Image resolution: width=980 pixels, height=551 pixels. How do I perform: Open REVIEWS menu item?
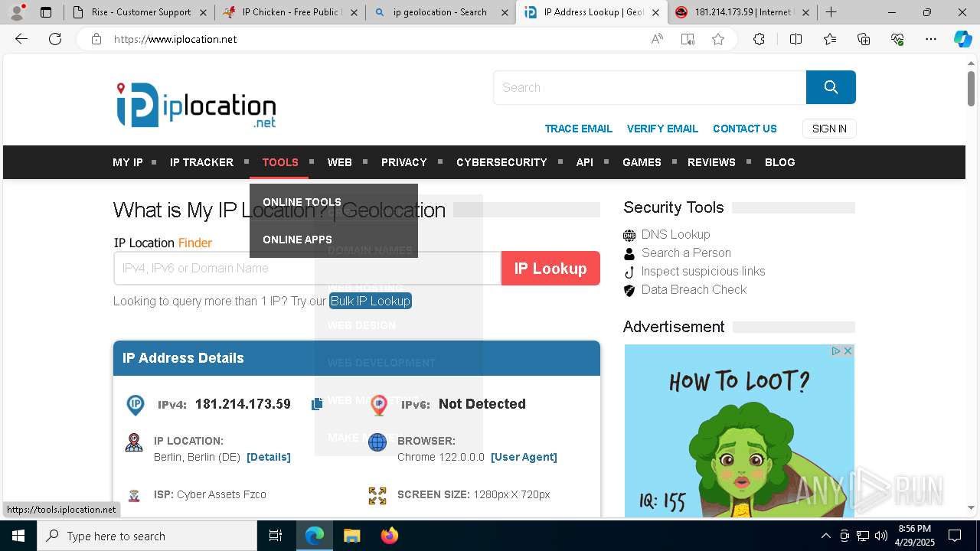point(711,162)
